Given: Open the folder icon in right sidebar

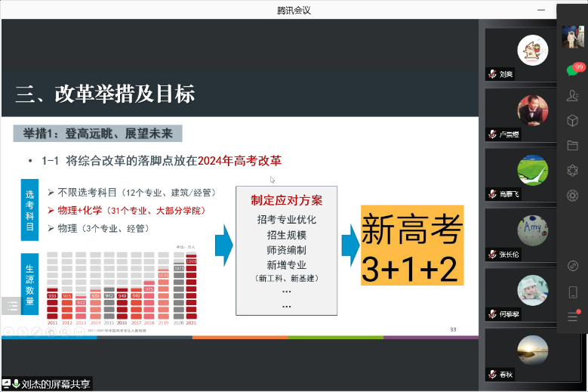Looking at the screenshot, I should point(573,145).
